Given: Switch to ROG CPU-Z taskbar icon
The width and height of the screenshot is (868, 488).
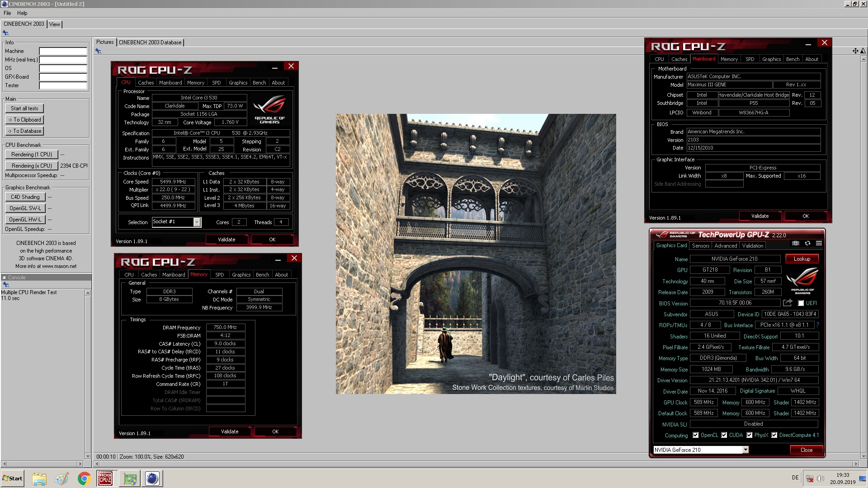Looking at the screenshot, I should click(x=105, y=479).
